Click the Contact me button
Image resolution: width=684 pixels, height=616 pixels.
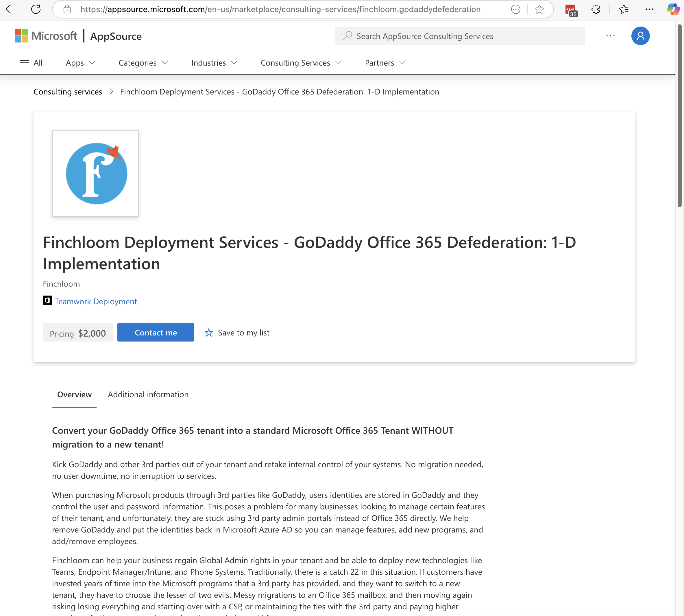pos(156,332)
